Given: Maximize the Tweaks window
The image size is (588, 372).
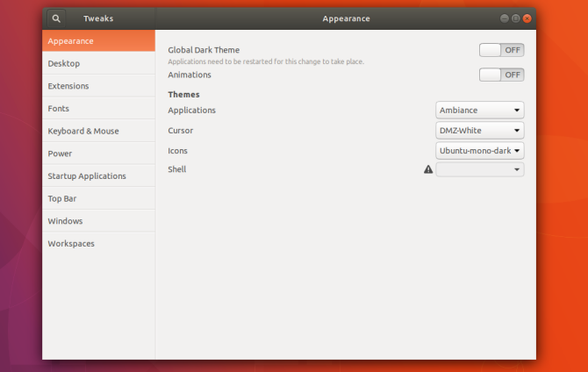Looking at the screenshot, I should pyautogui.click(x=516, y=18).
